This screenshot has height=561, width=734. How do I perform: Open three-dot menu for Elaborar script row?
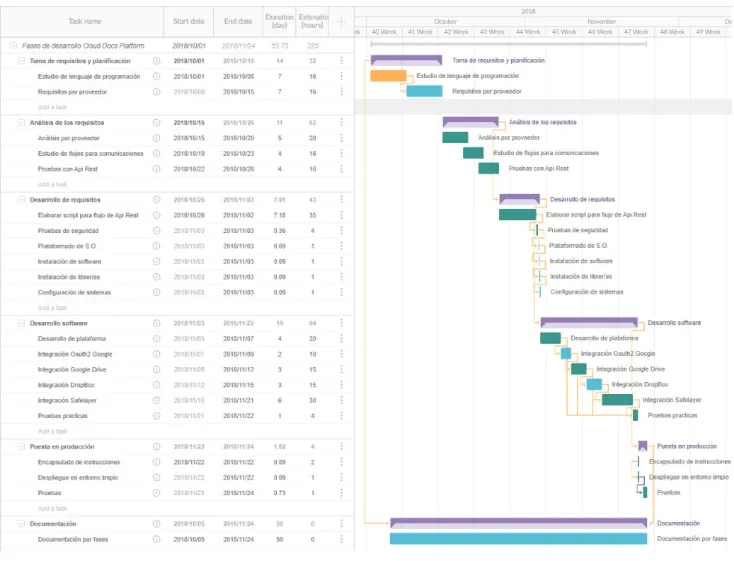click(x=341, y=215)
